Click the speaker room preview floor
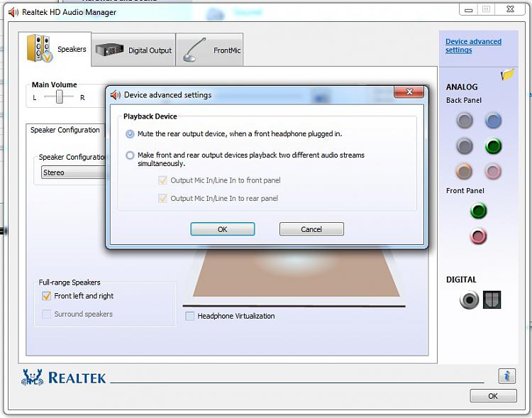The image size is (532, 418). [x=296, y=273]
